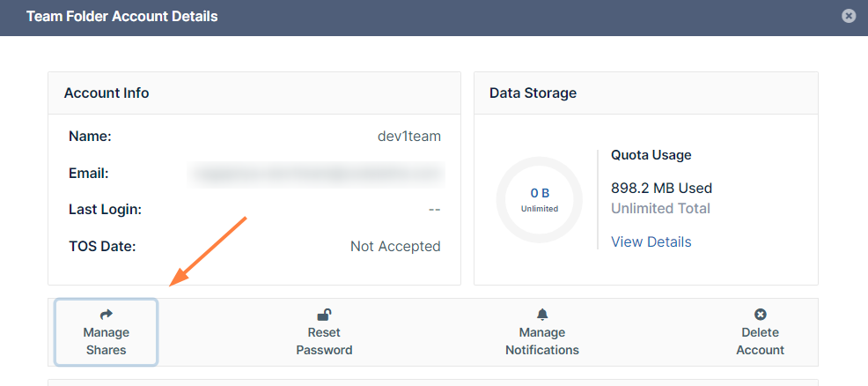Screen dimensions: 868x386
Task: Close the Team Folder Account Details dialog
Action: [848, 16]
